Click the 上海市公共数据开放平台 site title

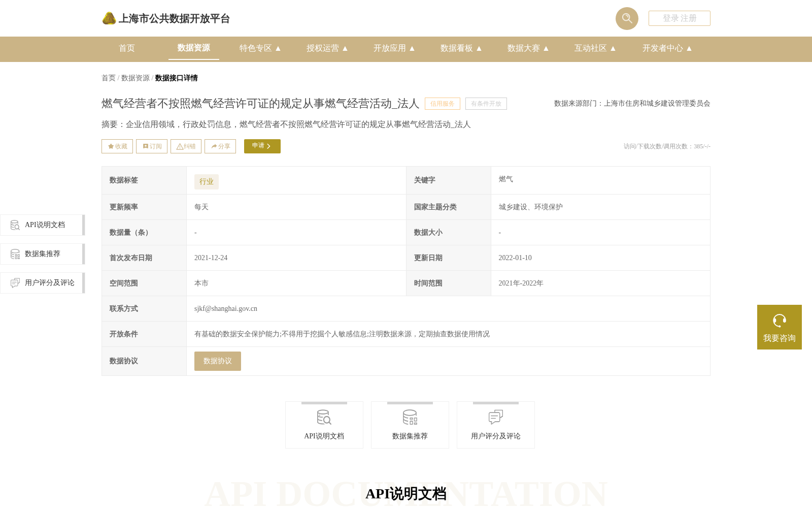pyautogui.click(x=174, y=19)
